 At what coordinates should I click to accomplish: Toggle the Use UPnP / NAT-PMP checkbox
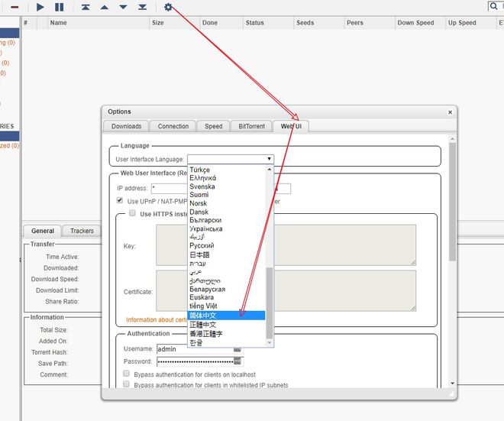point(120,201)
